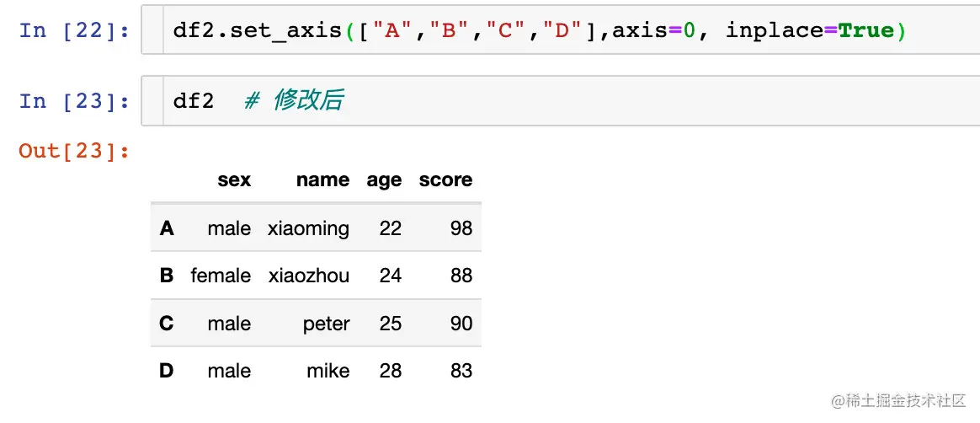Click the 'name' column header

322,180
